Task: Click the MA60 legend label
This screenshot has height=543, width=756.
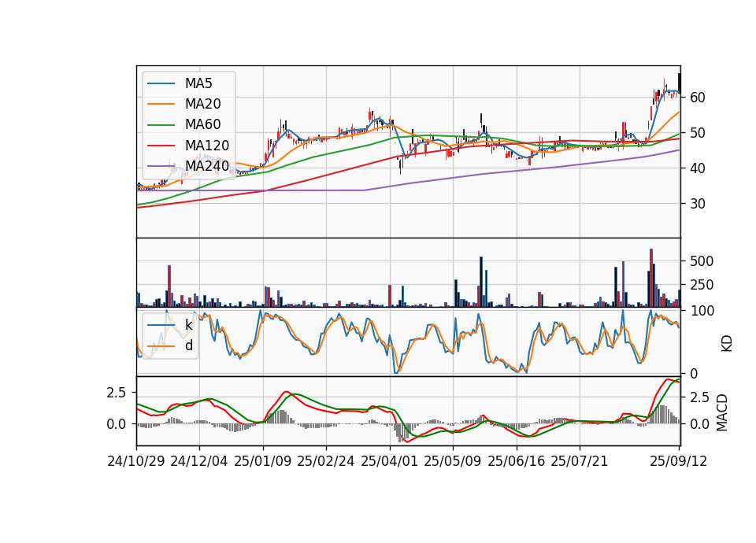Action: point(202,125)
